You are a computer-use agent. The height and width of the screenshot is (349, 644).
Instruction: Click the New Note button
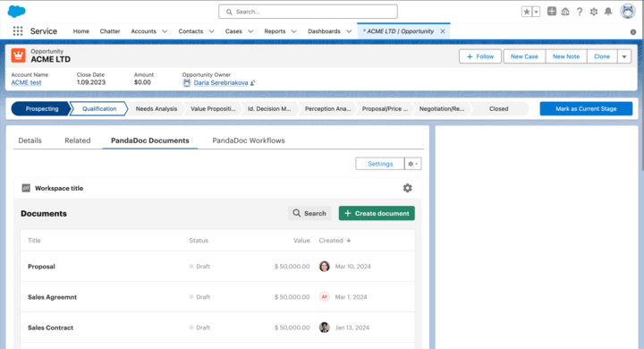[566, 56]
